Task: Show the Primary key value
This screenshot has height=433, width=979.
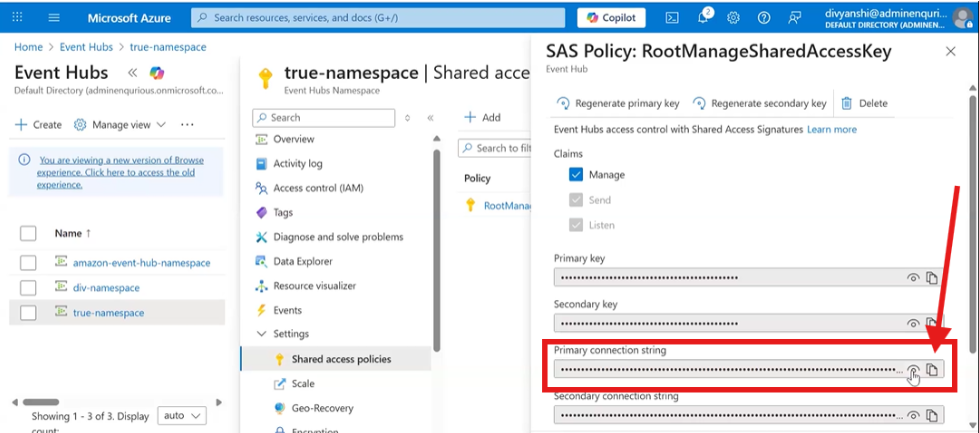Action: [x=913, y=278]
